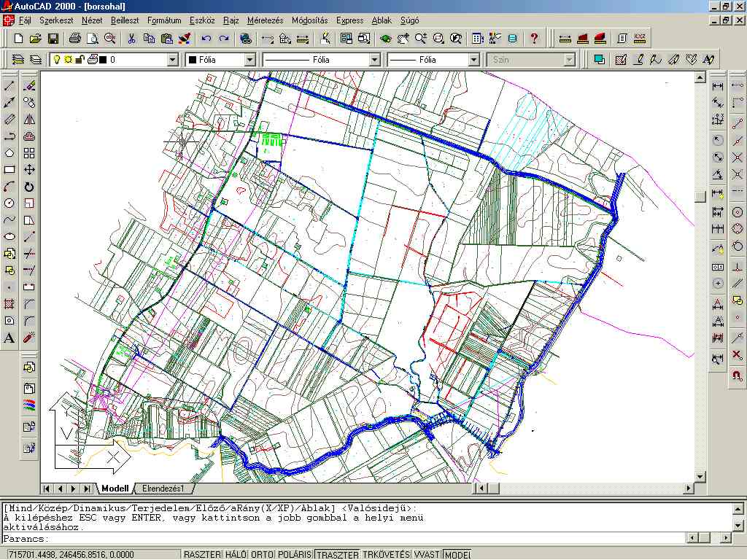The image size is (747, 560).
Task: Select the Rotate tool
Action: [x=29, y=187]
